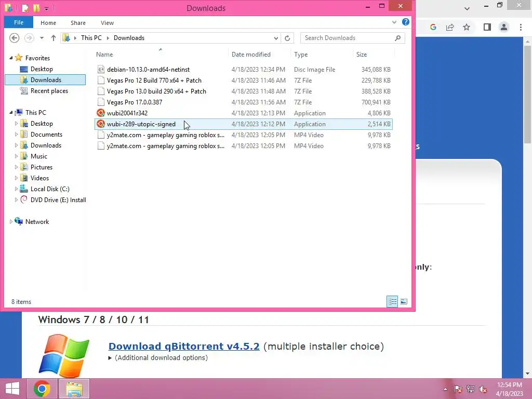The height and width of the screenshot is (399, 532).
Task: Click the New folder icon in quick access toolbar
Action: pyautogui.click(x=36, y=8)
